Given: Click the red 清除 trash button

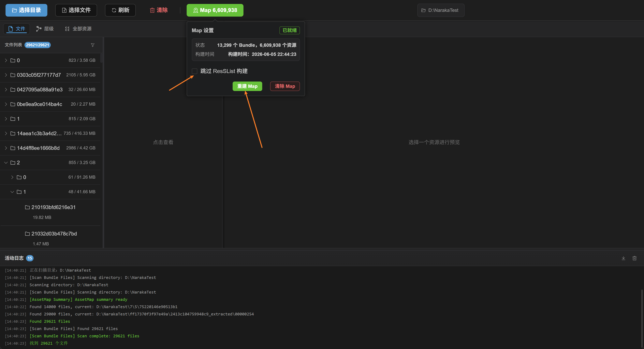Looking at the screenshot, I should 158,10.
